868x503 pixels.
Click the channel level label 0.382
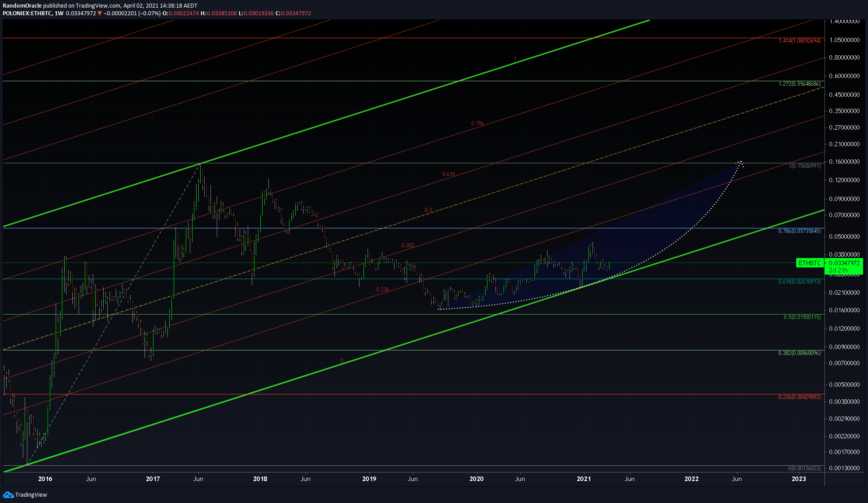pyautogui.click(x=408, y=245)
